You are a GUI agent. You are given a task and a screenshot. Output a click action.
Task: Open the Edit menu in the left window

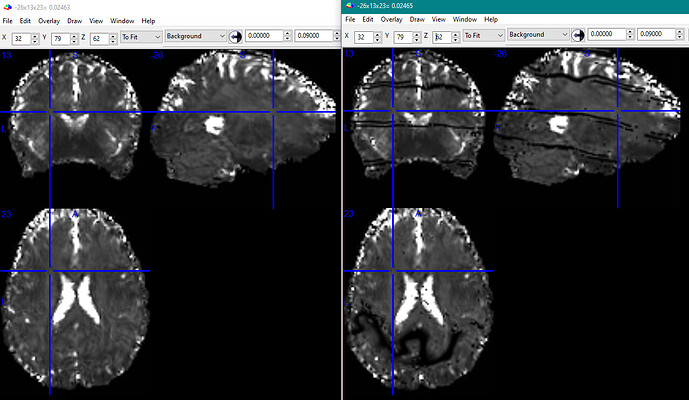click(25, 21)
